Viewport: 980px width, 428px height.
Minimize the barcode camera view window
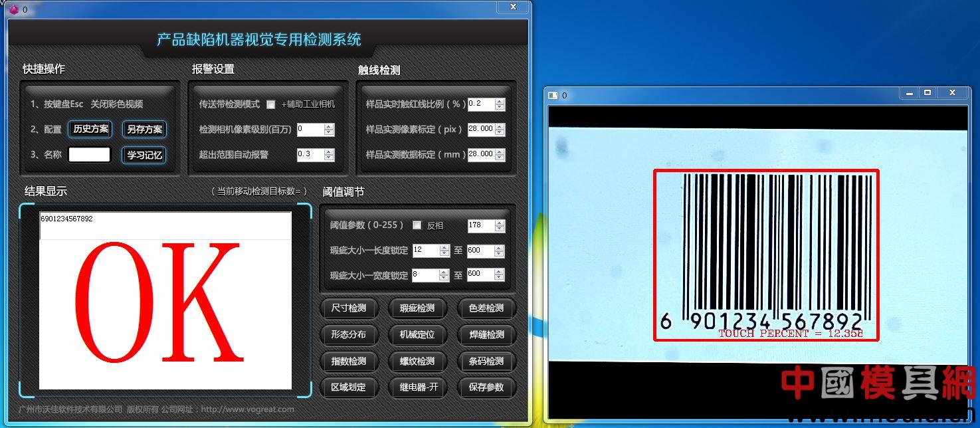pyautogui.click(x=910, y=93)
